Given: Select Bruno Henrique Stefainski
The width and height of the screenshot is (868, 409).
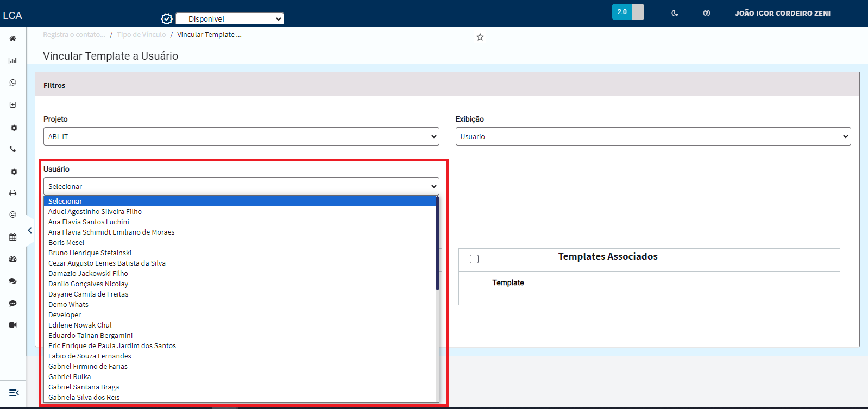Looking at the screenshot, I should click(x=240, y=253).
